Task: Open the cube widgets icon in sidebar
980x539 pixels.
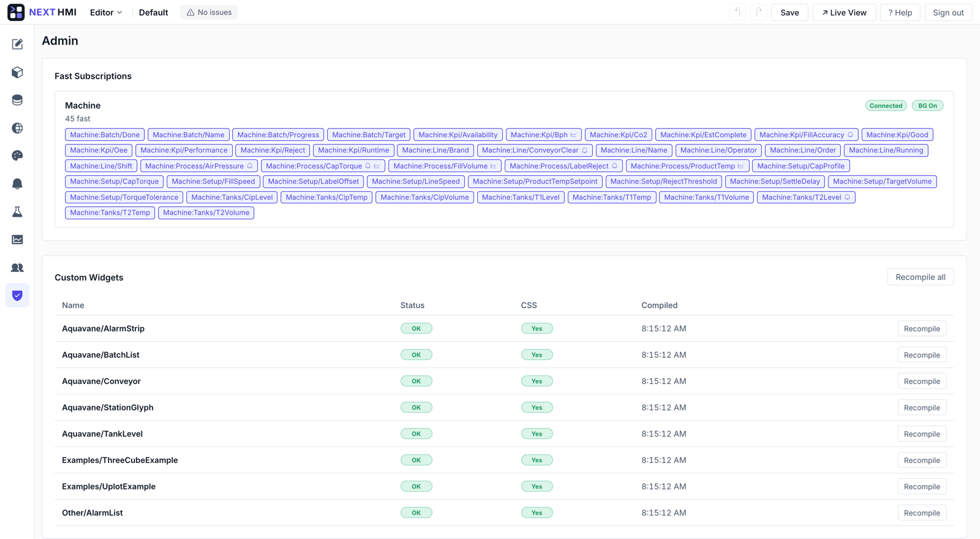Action: tap(17, 72)
